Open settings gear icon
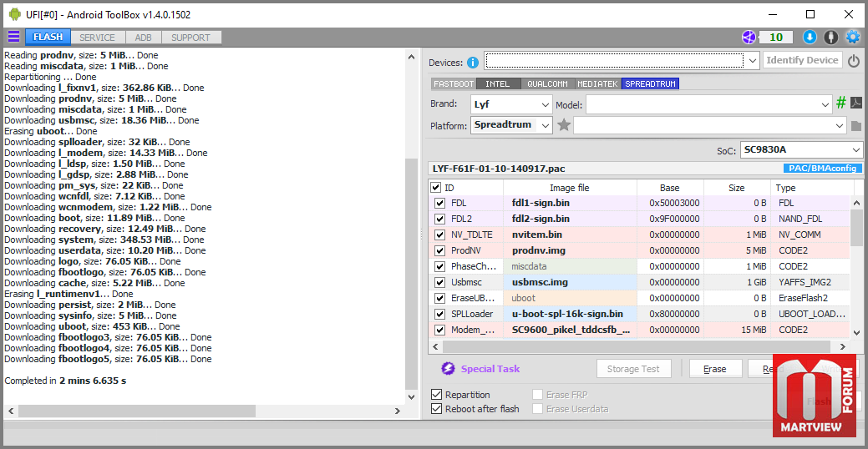868x449 pixels. 852,37
